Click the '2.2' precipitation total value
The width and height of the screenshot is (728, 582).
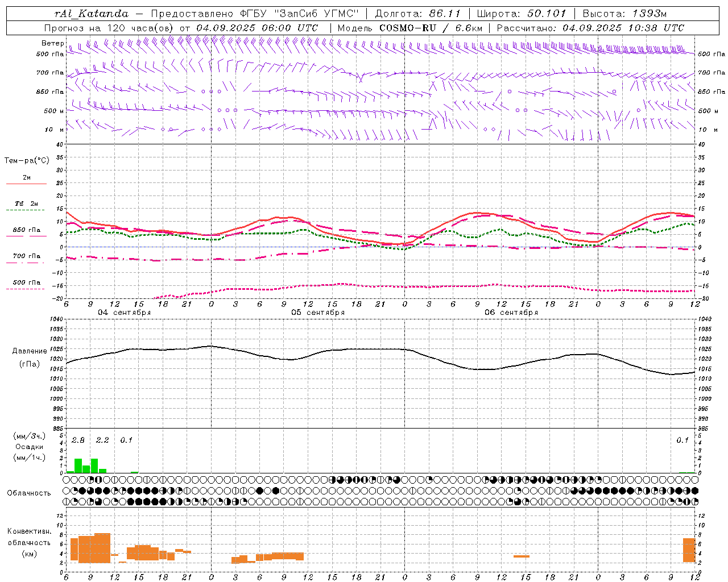tap(102, 440)
